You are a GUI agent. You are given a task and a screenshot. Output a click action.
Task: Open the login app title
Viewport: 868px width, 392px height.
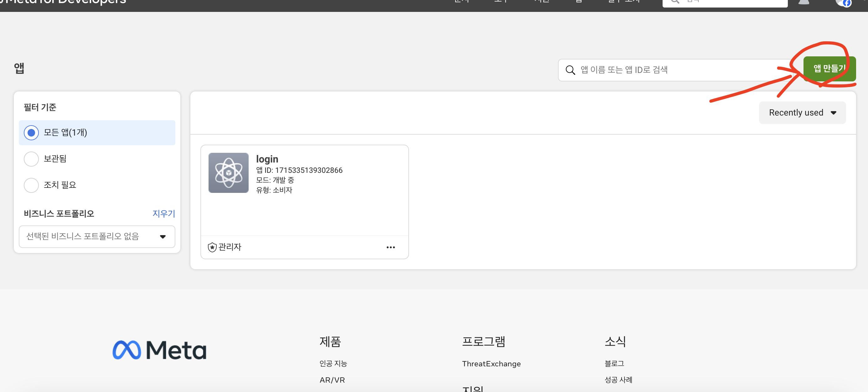tap(267, 159)
